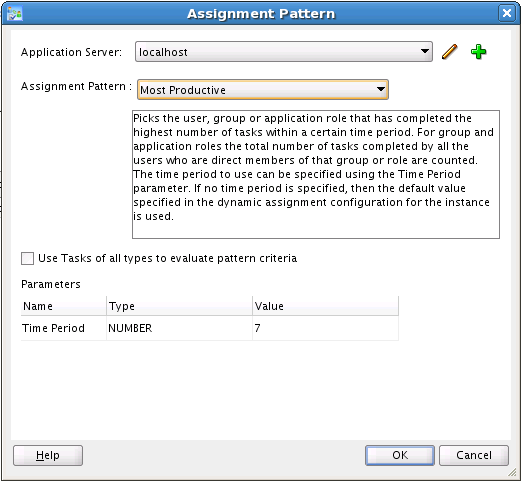The height and width of the screenshot is (481, 521).
Task: Click the NUMBER type cell
Action: point(179,328)
